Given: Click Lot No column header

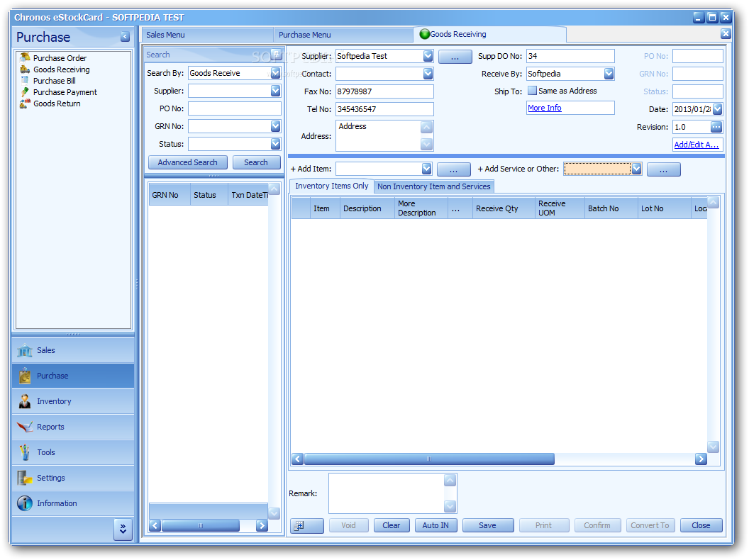Looking at the screenshot, I should 664,208.
